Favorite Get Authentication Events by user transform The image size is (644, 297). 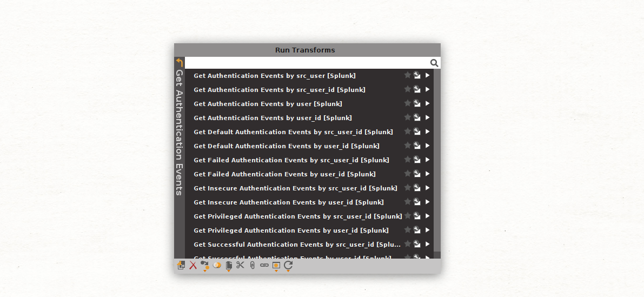[407, 103]
